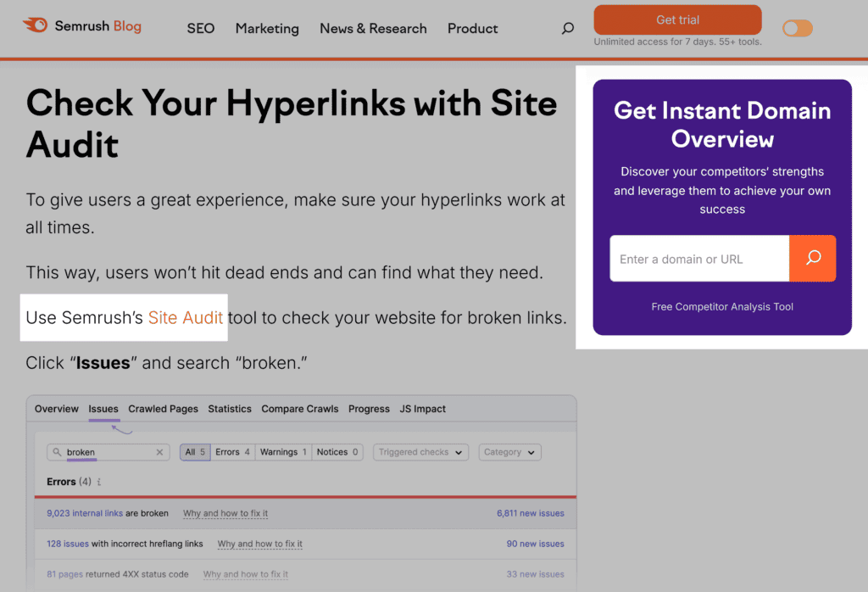Open the Site Audit link
868x592 pixels.
186,317
